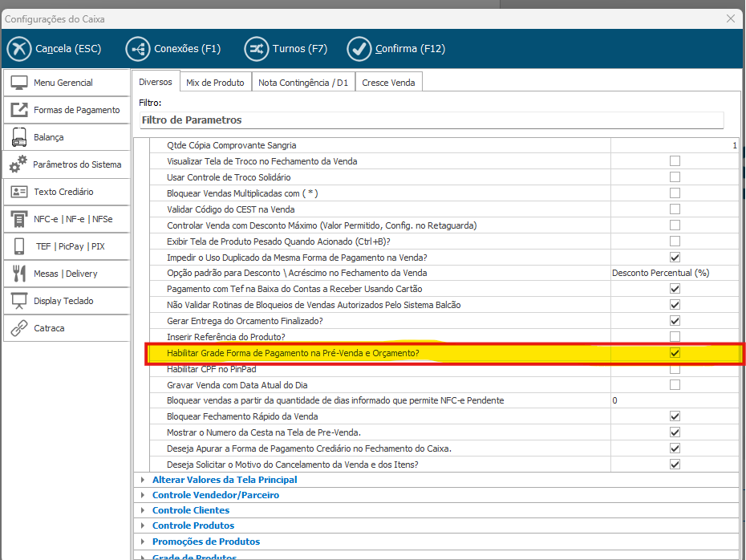Click the Turnos (F7) shuffle icon

pyautogui.click(x=257, y=49)
